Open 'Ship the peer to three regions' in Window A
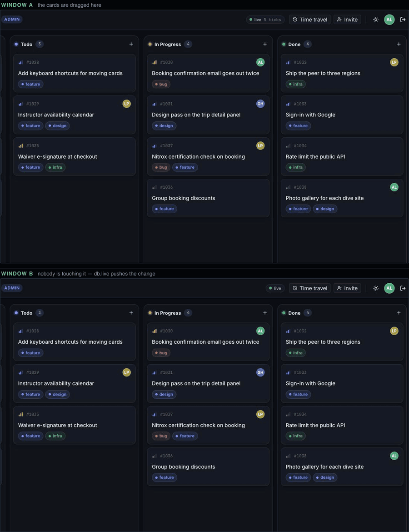Screen dimensions: 409x532 coord(342,73)
